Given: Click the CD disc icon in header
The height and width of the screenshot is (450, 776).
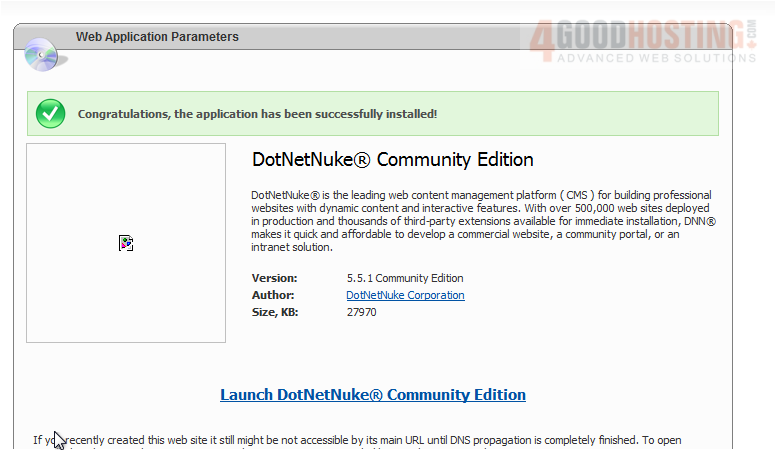Looking at the screenshot, I should tap(43, 53).
